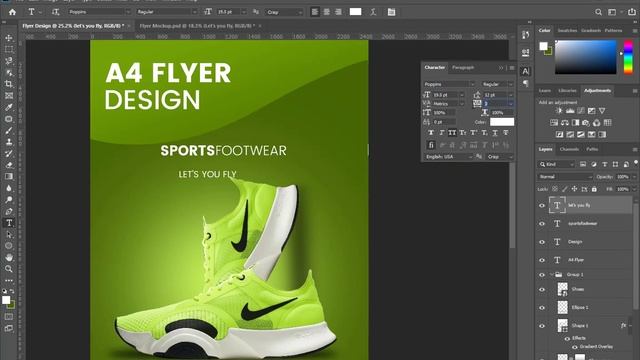Viewport: 640px width, 360px height.
Task: Add a Levels adjustment
Action: 570,111
